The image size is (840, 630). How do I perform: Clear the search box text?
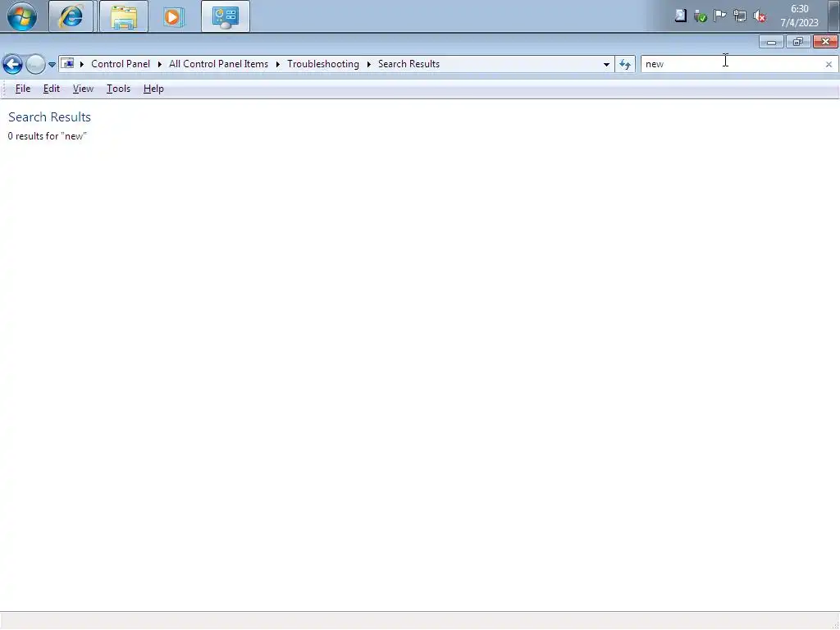coord(829,64)
